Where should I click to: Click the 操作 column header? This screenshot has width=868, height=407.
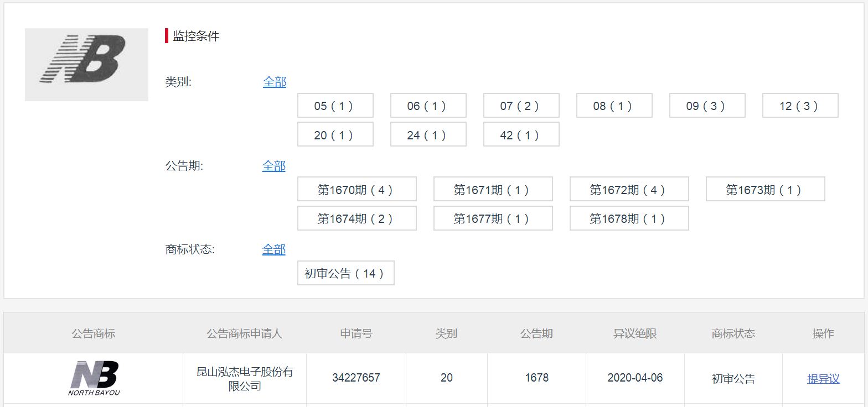click(823, 333)
